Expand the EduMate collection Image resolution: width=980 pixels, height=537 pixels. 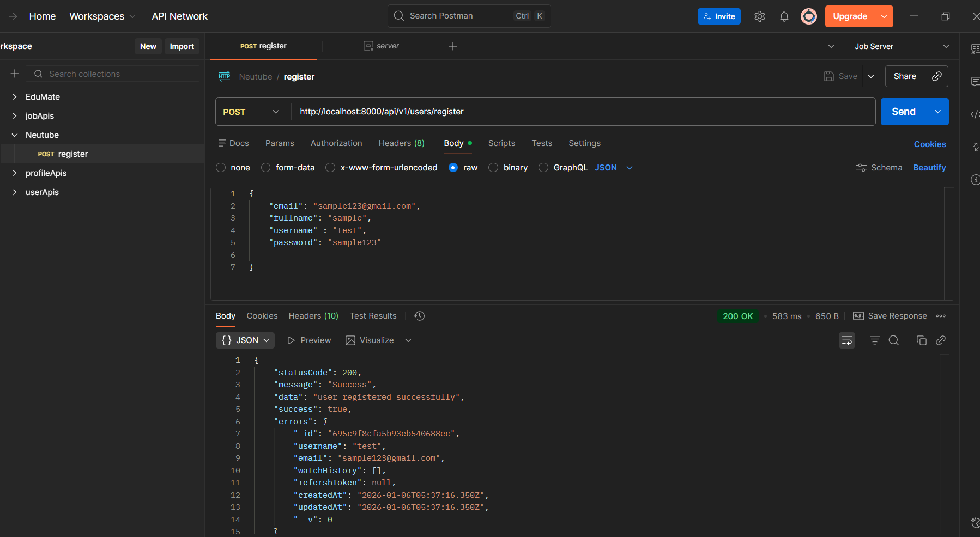point(15,97)
